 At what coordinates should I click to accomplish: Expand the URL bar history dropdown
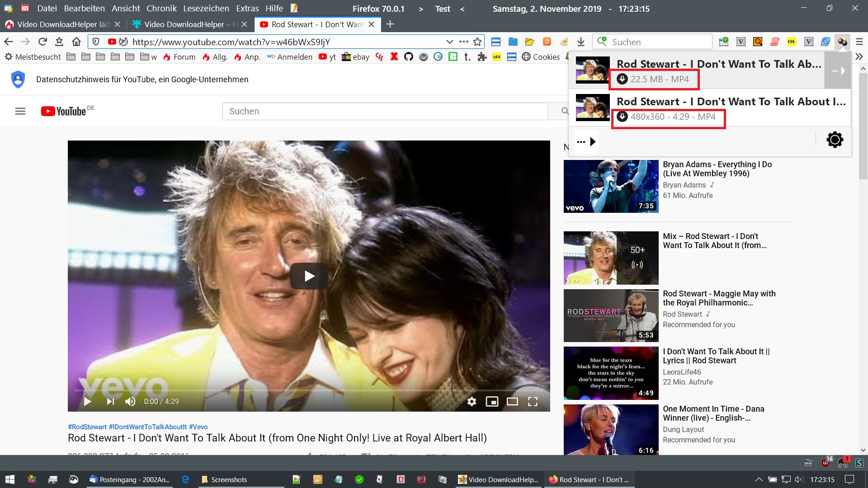click(x=449, y=42)
